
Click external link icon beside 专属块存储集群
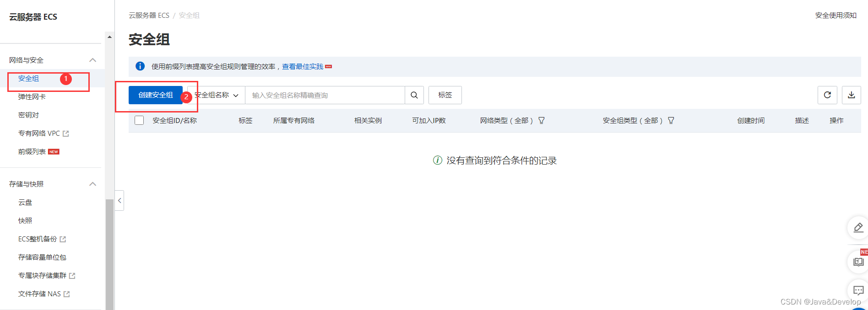pos(72,276)
